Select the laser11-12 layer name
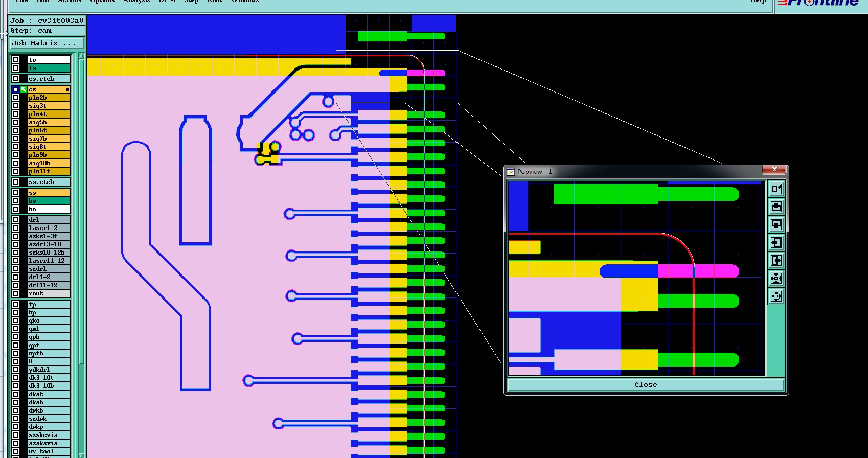 tap(49, 261)
